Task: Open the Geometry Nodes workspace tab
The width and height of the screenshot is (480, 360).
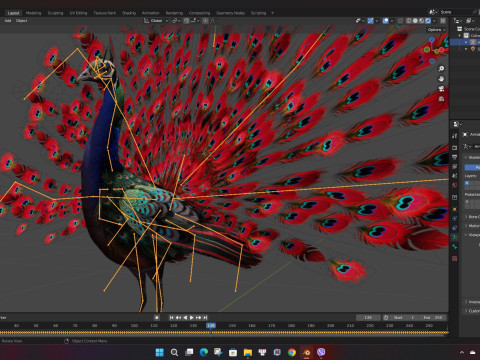Action: (x=230, y=13)
